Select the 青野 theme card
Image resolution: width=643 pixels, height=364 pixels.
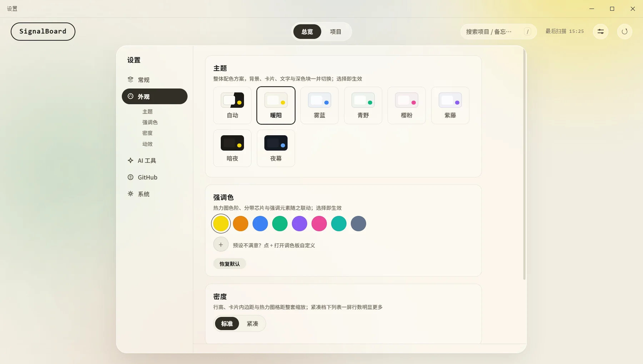[363, 105]
